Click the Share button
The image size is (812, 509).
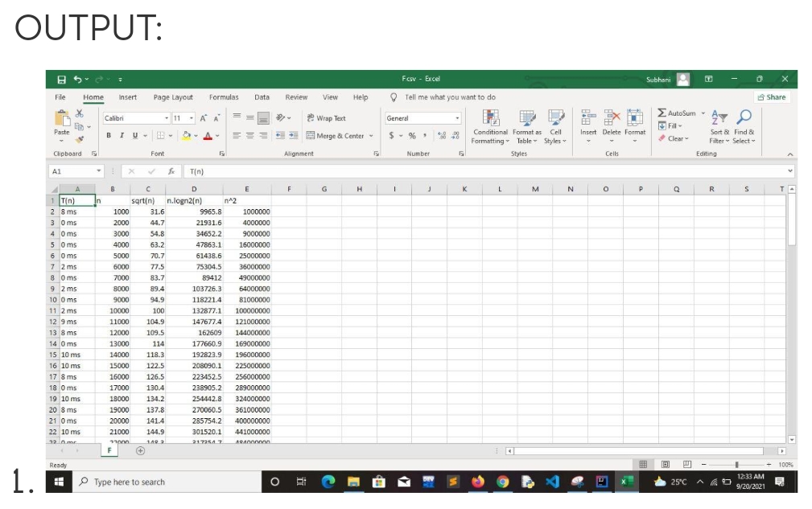click(771, 97)
